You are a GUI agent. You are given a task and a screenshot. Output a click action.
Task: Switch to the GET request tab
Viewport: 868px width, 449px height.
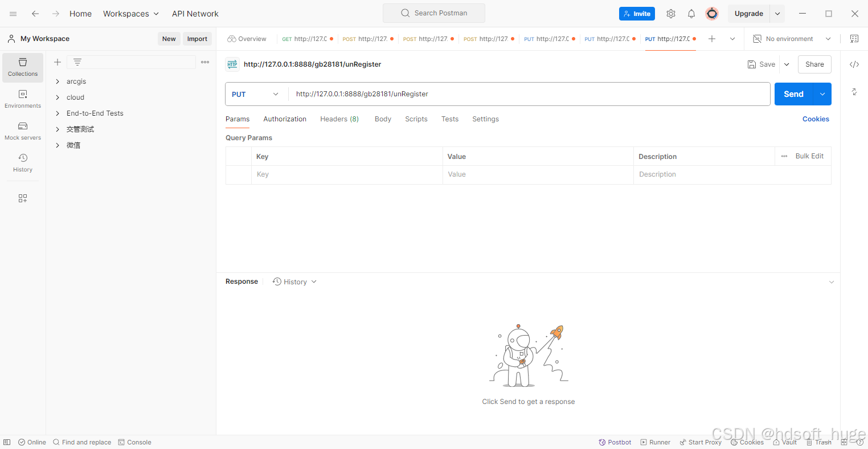point(308,39)
